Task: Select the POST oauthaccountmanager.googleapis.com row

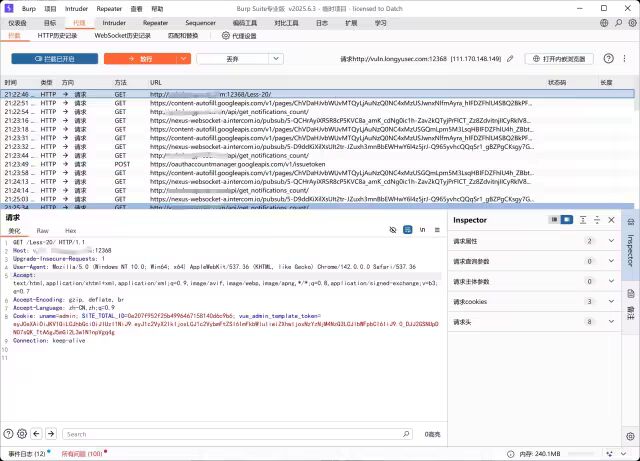Action: pyautogui.click(x=318, y=164)
